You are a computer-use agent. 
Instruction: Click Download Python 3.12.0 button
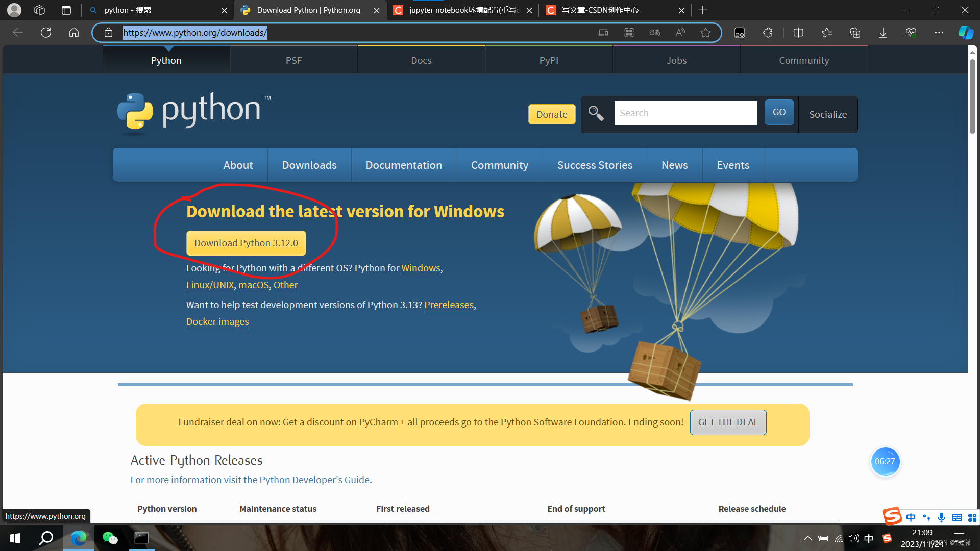click(246, 243)
